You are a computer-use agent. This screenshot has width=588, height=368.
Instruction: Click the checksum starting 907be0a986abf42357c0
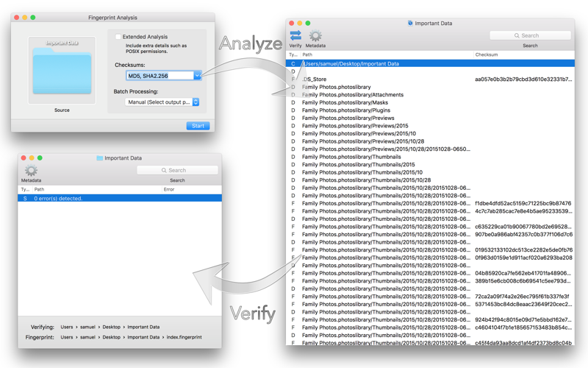point(523,234)
